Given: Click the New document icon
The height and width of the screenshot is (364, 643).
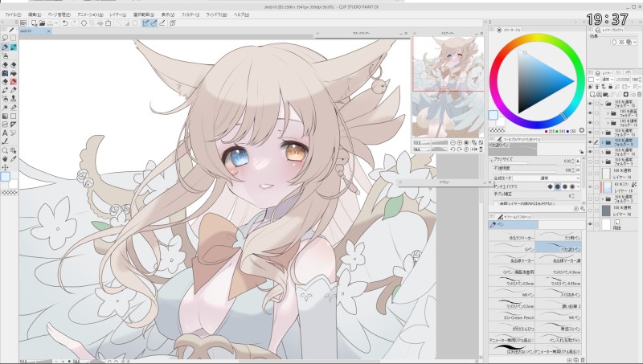Looking at the screenshot, I should click(x=34, y=23).
